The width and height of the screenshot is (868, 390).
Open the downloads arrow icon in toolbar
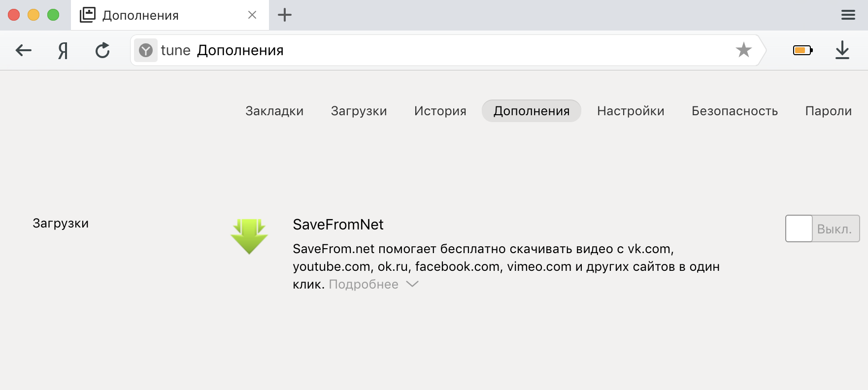coord(842,50)
